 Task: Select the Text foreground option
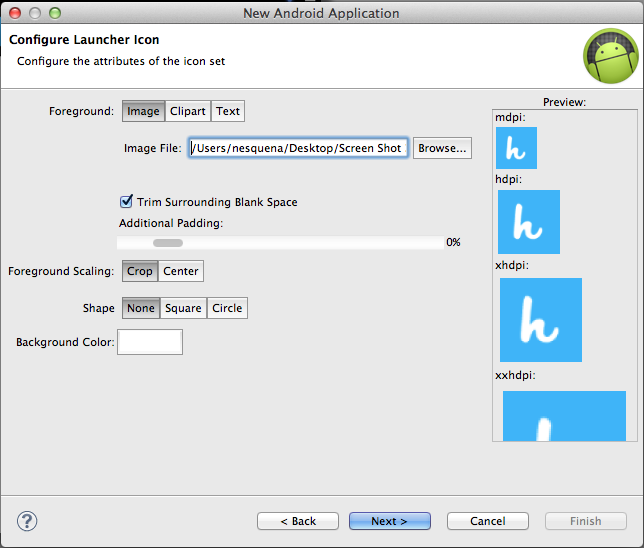(x=228, y=111)
